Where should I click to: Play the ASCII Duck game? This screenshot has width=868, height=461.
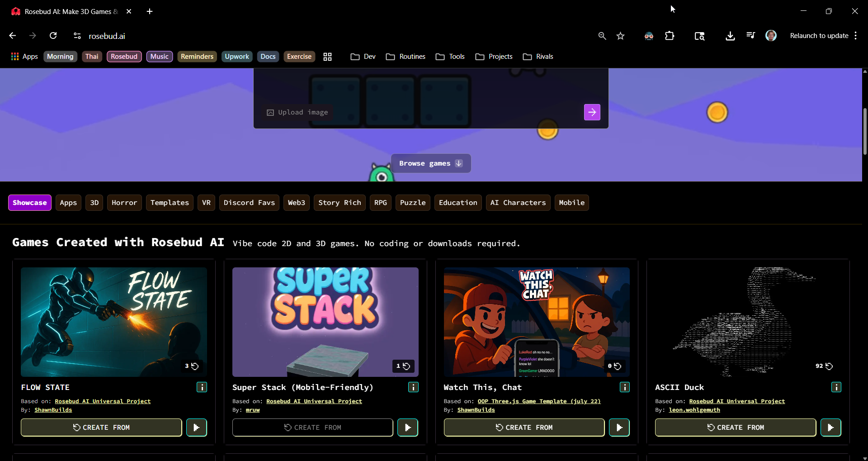click(831, 428)
